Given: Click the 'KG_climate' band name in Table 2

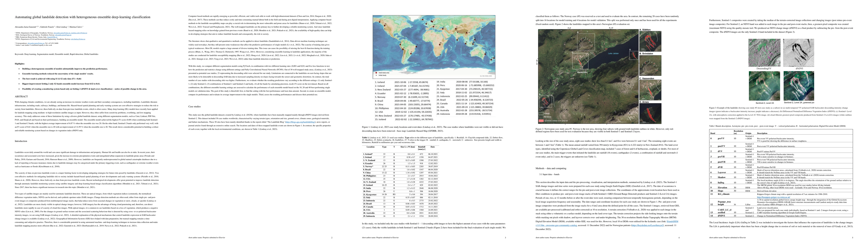Looking at the screenshot, I should coord(724,194).
